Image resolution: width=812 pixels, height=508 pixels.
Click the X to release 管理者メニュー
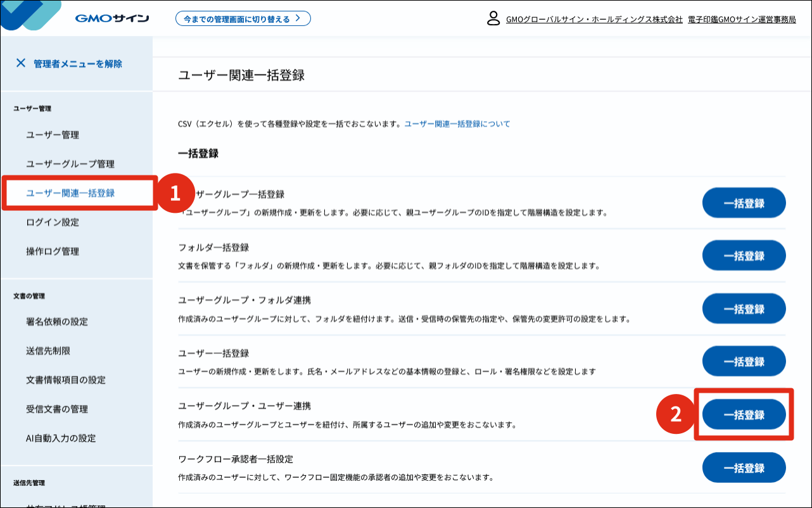tap(21, 63)
